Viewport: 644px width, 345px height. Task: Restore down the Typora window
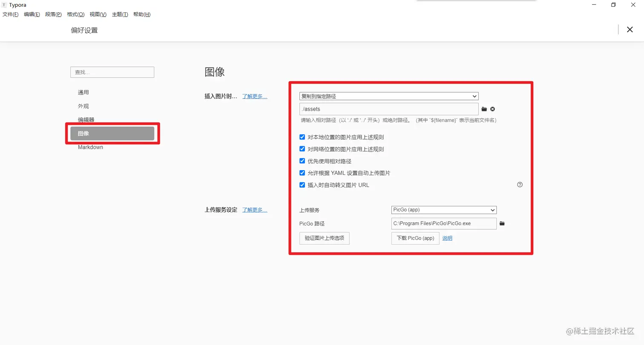click(x=613, y=5)
